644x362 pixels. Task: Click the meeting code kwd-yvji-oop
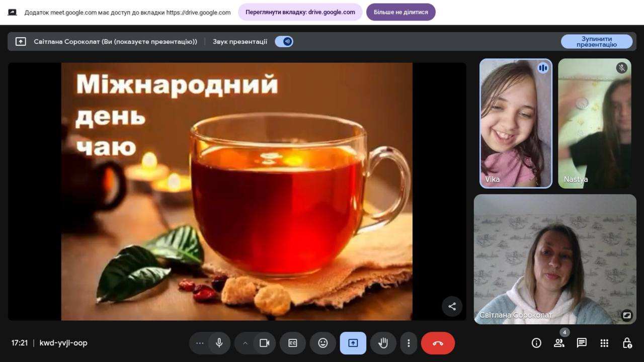[63, 343]
